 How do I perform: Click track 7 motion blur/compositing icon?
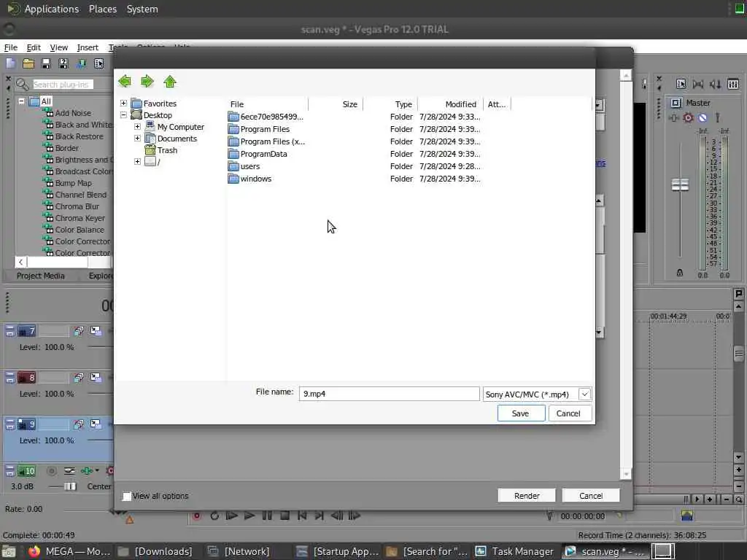(x=79, y=331)
